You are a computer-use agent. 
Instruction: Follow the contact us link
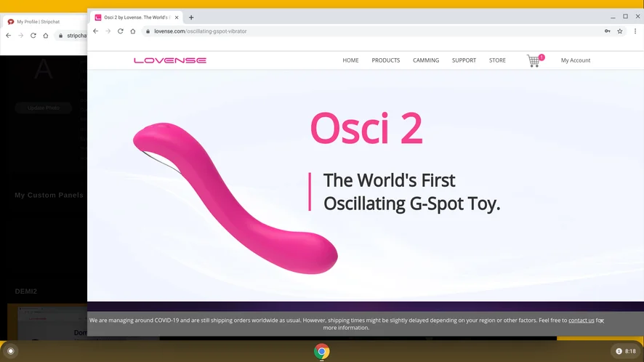tap(581, 321)
